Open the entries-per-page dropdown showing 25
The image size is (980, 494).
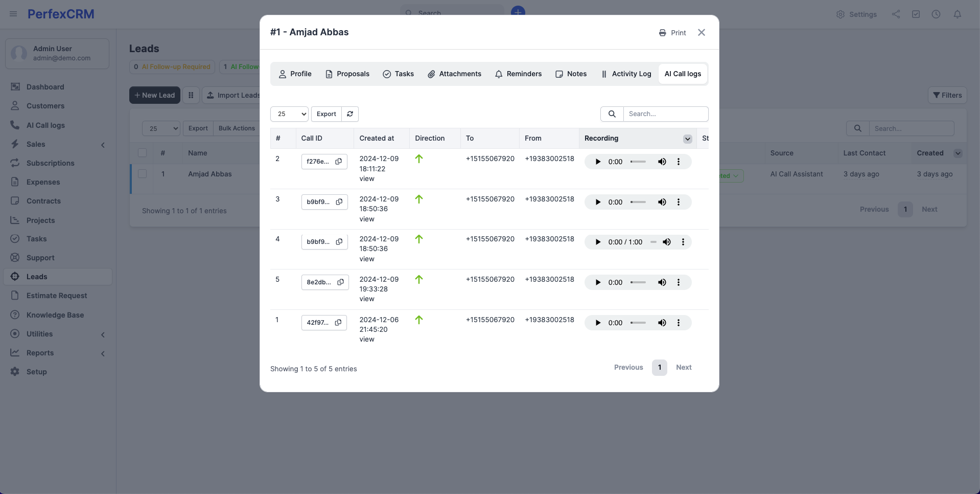(x=289, y=114)
